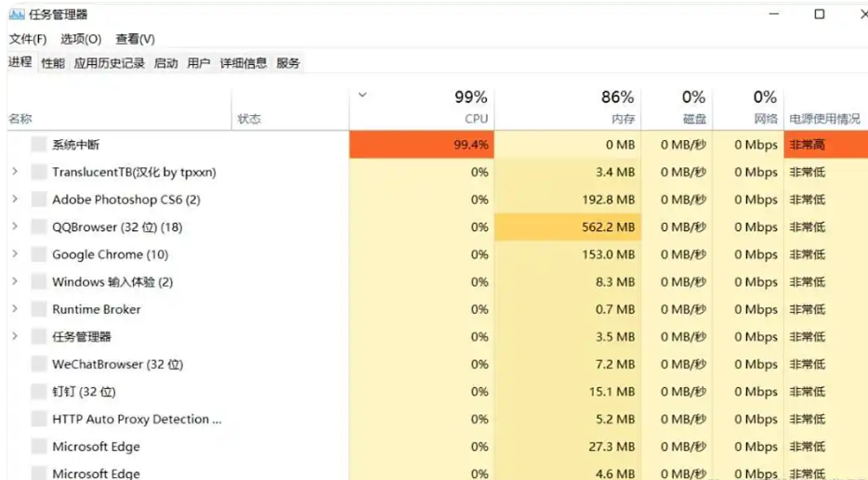Open the 详细信息 tab
Viewport: 868px width, 480px height.
[243, 63]
